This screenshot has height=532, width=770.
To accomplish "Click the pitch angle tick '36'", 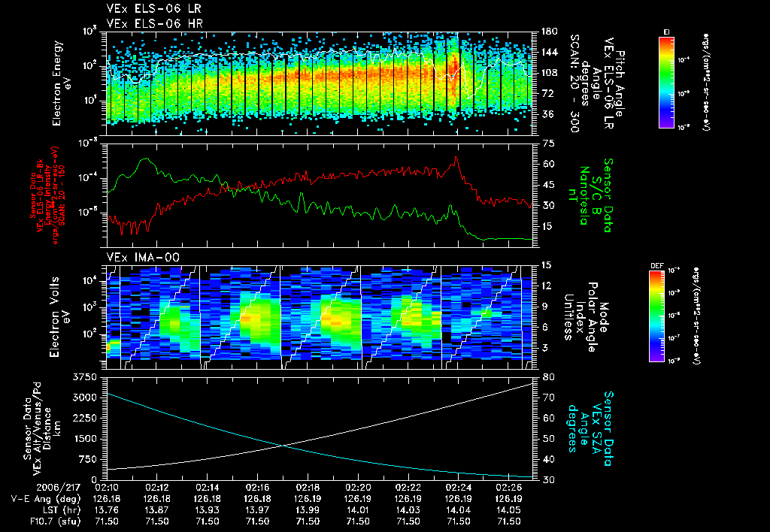I will [x=547, y=114].
